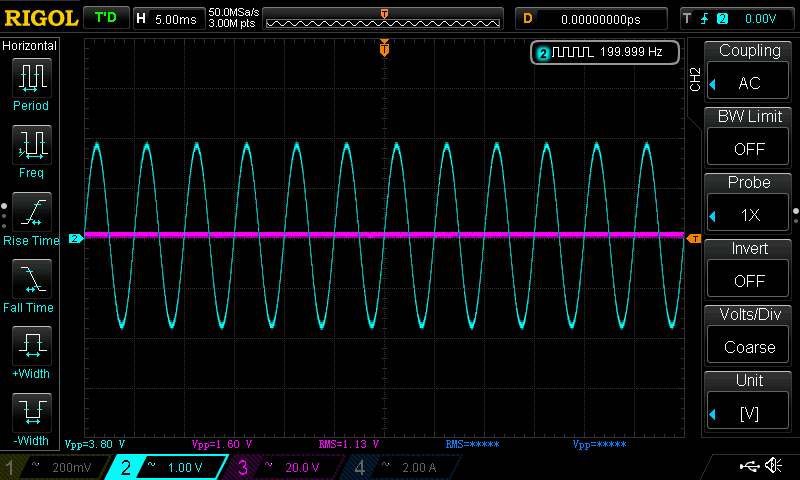800x480 pixels.
Task: Click the horizontal timebase 5.00ms box
Action: click(x=169, y=19)
